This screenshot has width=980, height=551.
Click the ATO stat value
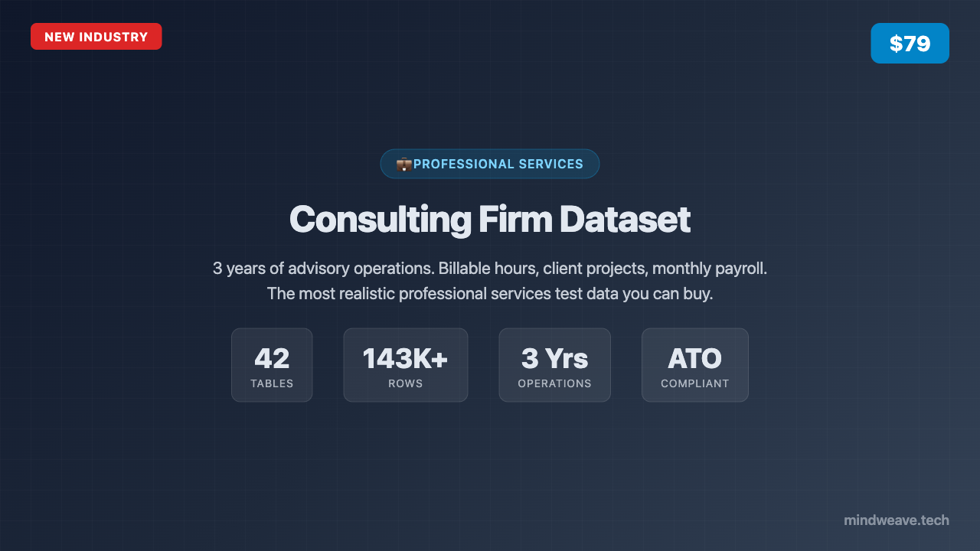pyautogui.click(x=694, y=358)
